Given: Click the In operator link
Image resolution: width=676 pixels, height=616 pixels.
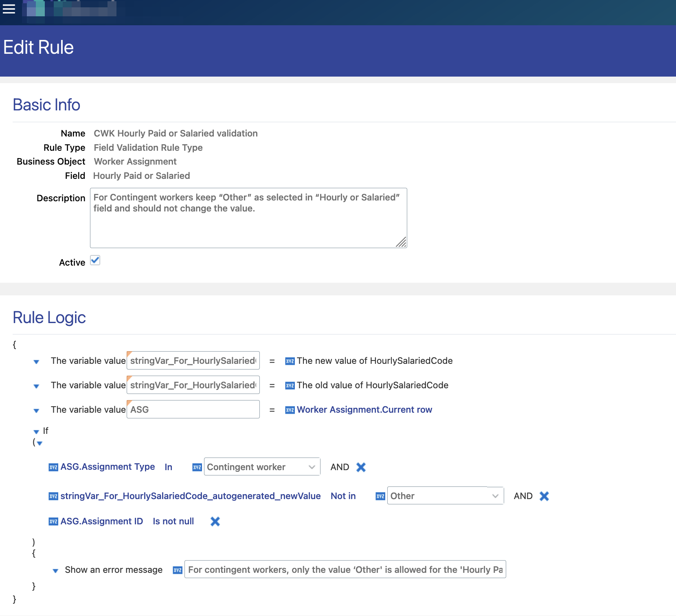Looking at the screenshot, I should 169,467.
